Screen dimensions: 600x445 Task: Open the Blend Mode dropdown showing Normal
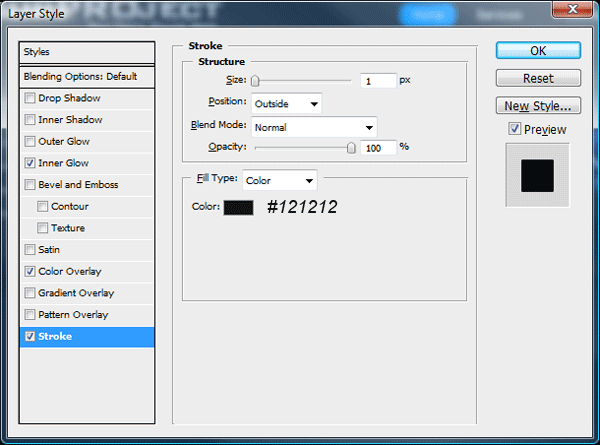[x=314, y=127]
